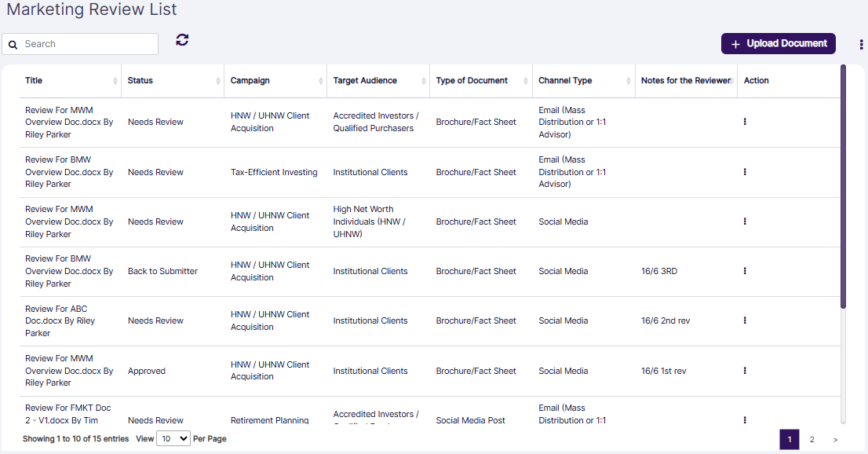Click the Target Audience sort arrow
This screenshot has width=868, height=454.
point(422,80)
